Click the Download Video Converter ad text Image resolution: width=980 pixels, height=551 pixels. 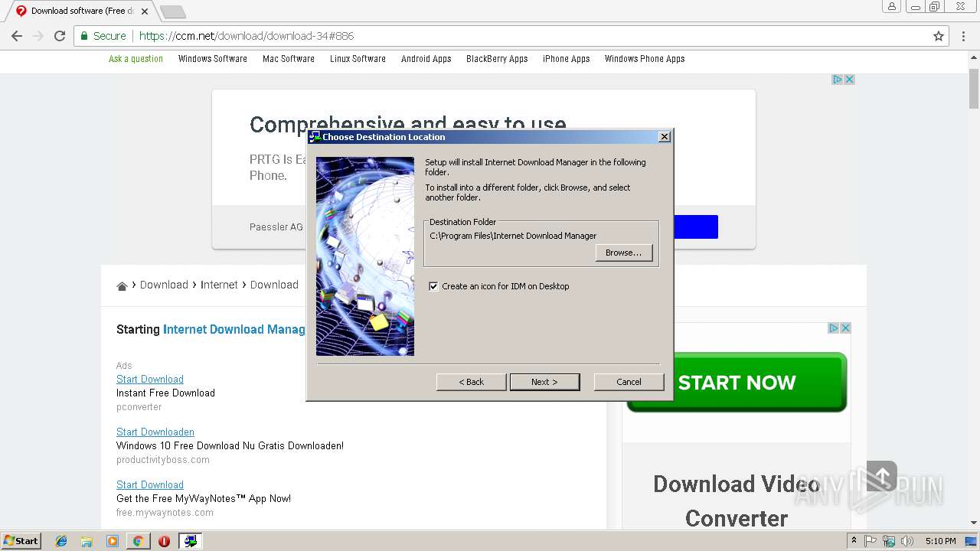[737, 501]
